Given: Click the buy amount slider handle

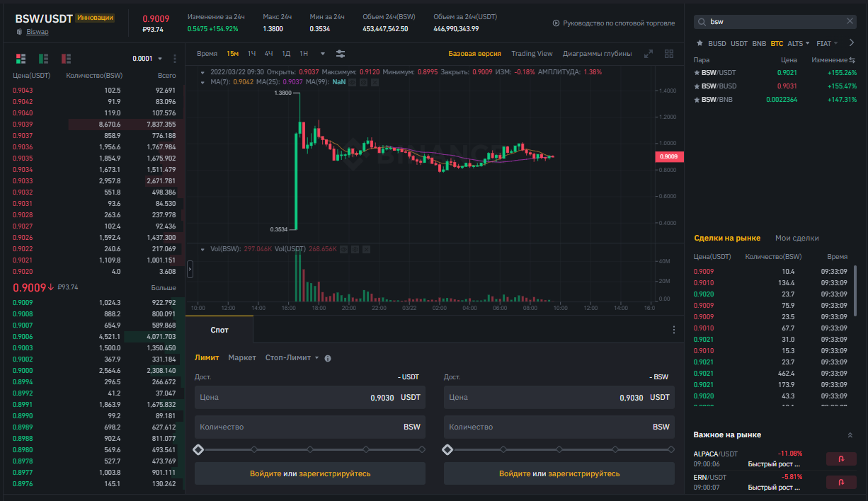Looking at the screenshot, I should click(198, 449).
